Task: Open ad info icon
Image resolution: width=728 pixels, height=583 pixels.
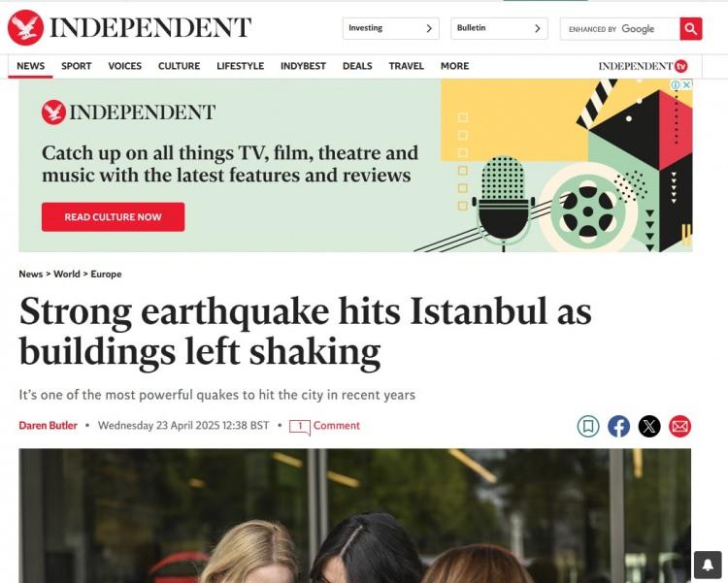Action: tap(676, 85)
